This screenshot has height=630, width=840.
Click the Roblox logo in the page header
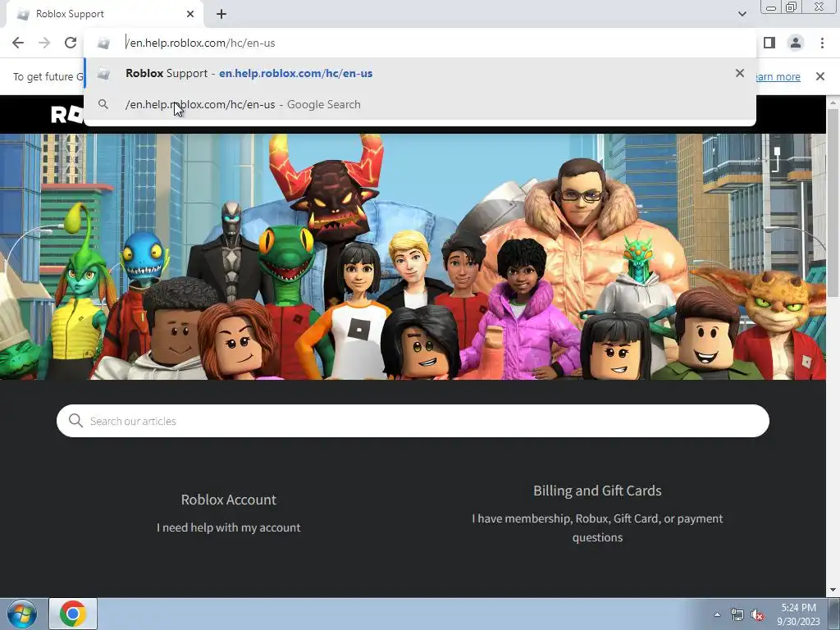(x=68, y=114)
